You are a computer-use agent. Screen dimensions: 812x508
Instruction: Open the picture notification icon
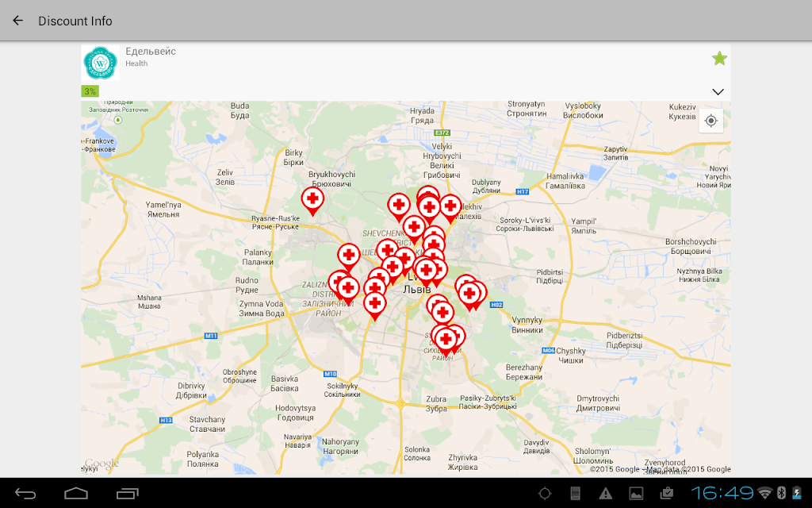[636, 494]
